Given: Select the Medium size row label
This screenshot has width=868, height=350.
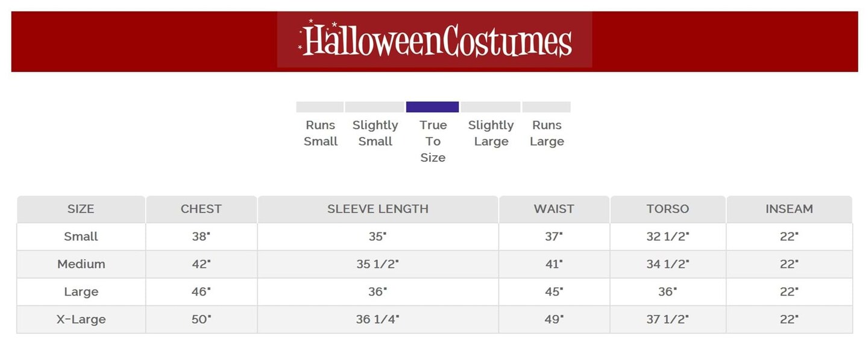Looking at the screenshot, I should click(x=81, y=264).
